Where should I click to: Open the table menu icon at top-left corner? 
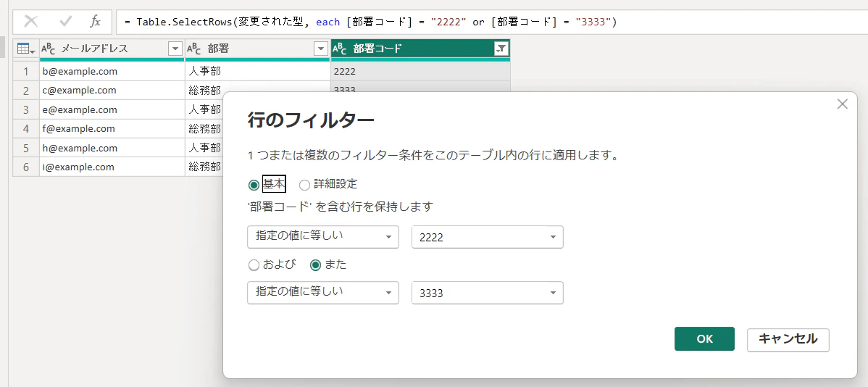point(26,49)
